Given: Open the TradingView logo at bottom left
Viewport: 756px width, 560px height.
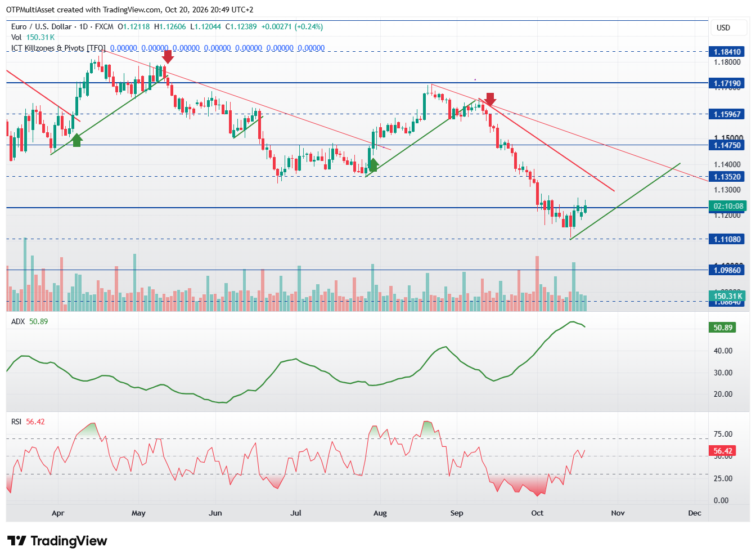Looking at the screenshot, I should [x=57, y=541].
